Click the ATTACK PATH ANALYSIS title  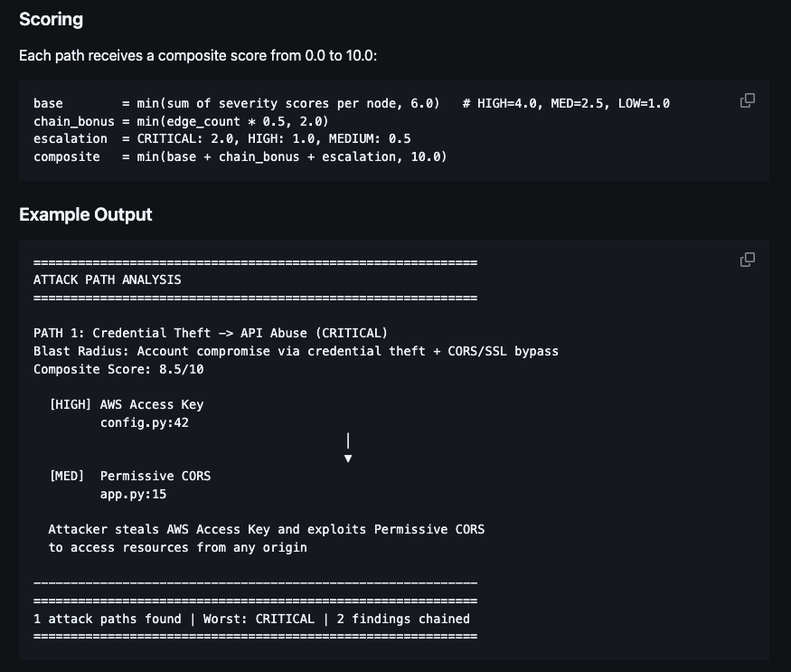(x=107, y=279)
